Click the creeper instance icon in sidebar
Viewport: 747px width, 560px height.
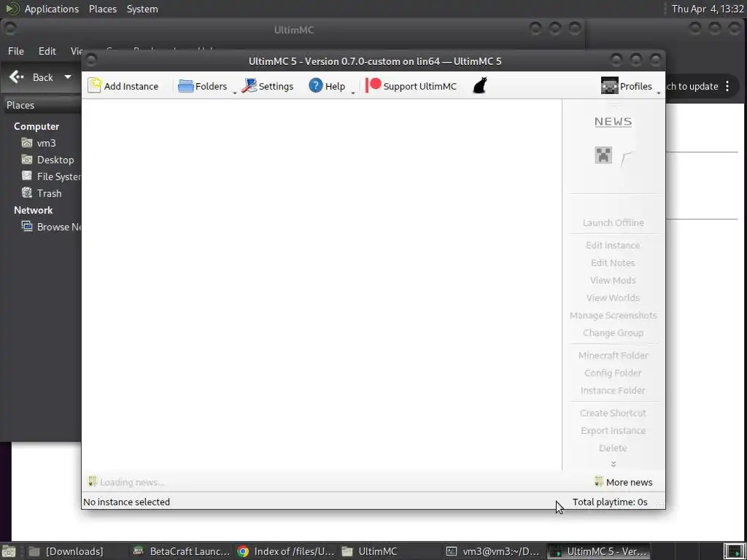click(x=603, y=155)
